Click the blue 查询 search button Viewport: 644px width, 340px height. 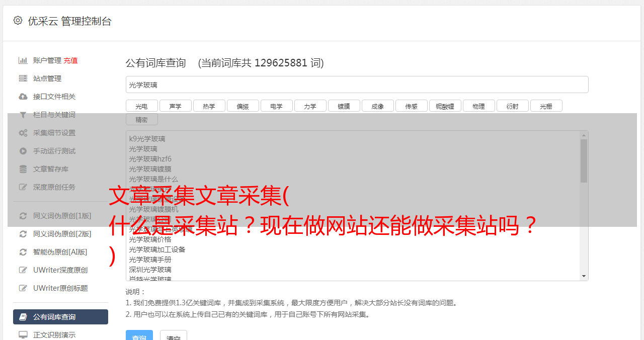coord(139,335)
